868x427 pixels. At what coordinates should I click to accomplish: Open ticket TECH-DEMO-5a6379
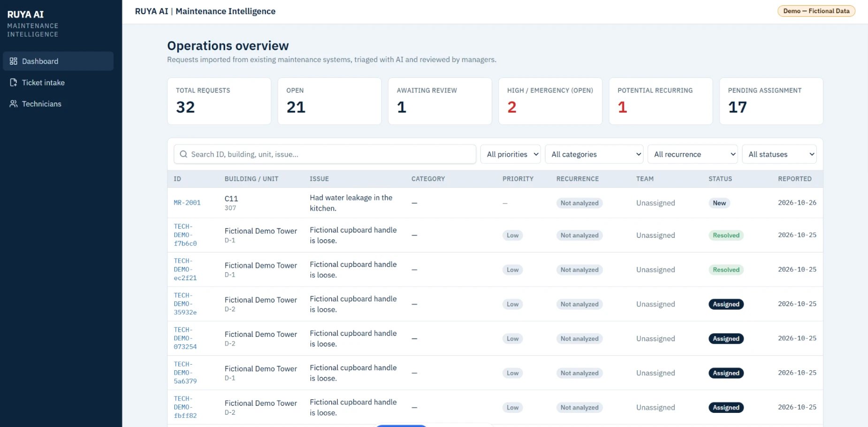coord(185,373)
